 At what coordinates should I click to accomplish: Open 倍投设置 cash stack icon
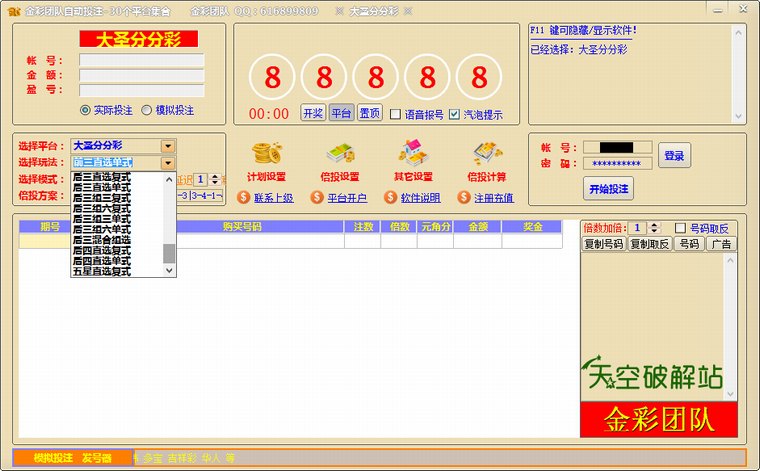coord(340,153)
